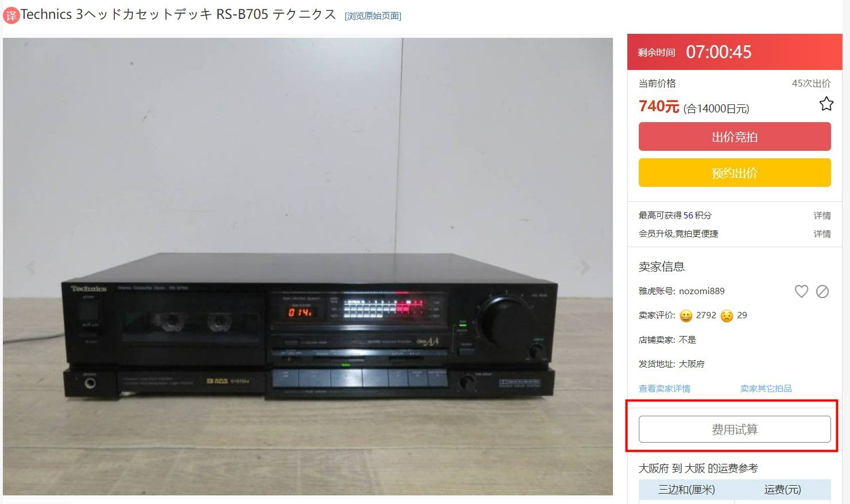Viewport: 850px width, 504px height.
Task: Follow seller nozomi889 with heart icon
Action: [x=801, y=291]
